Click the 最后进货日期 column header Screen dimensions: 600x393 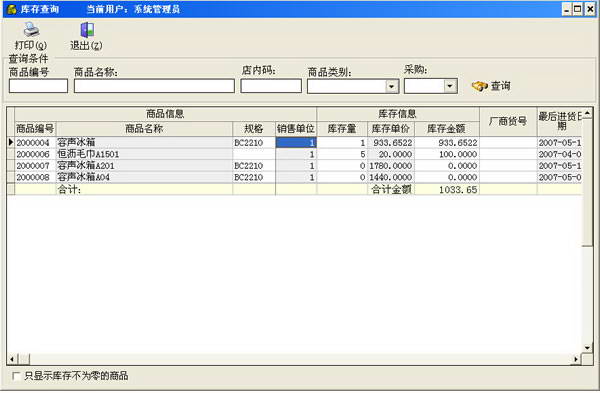point(559,121)
